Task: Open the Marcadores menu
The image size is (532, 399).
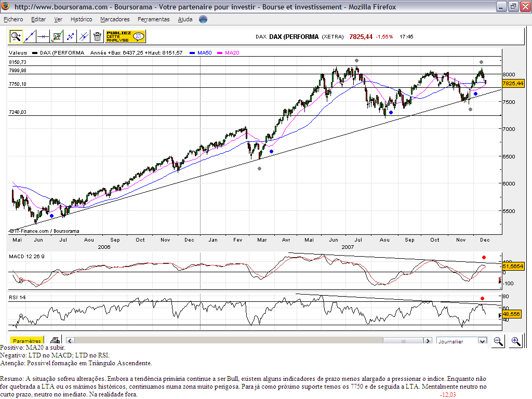Action: [x=115, y=19]
